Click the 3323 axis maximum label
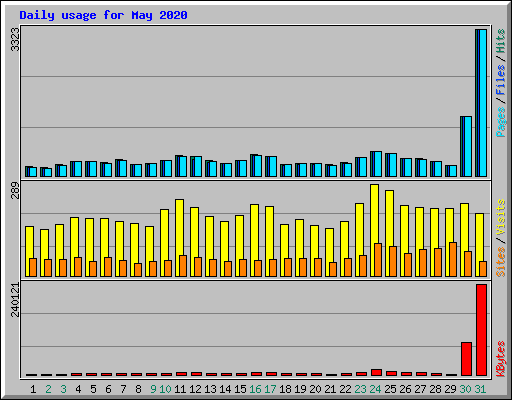The image size is (512, 400). click(x=15, y=40)
